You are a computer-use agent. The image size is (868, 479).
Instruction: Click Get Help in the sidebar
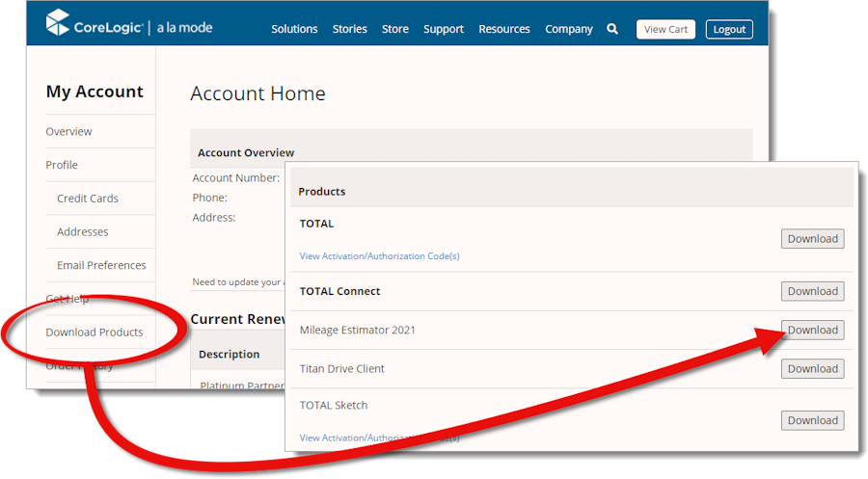pyautogui.click(x=67, y=299)
